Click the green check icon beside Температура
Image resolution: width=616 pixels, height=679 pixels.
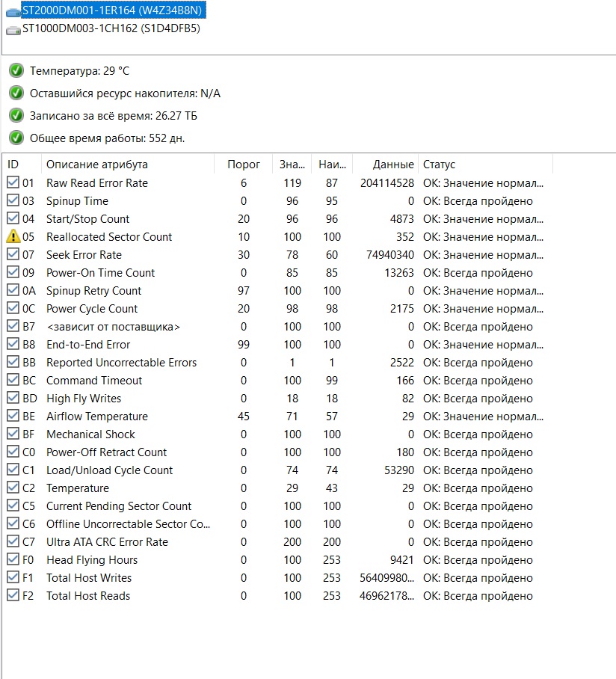16,71
